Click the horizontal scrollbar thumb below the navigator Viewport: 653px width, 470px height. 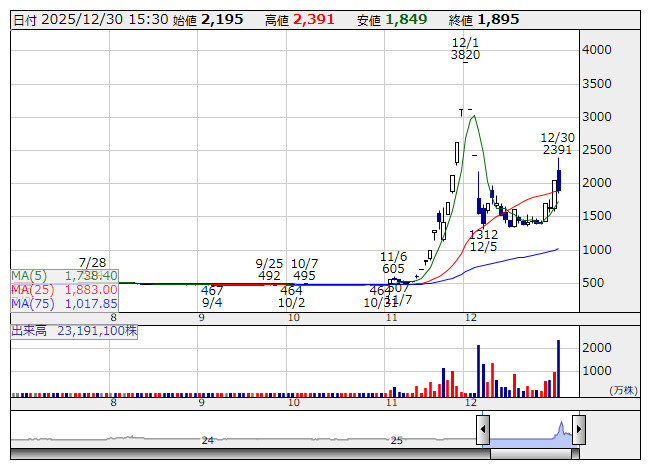point(530,454)
